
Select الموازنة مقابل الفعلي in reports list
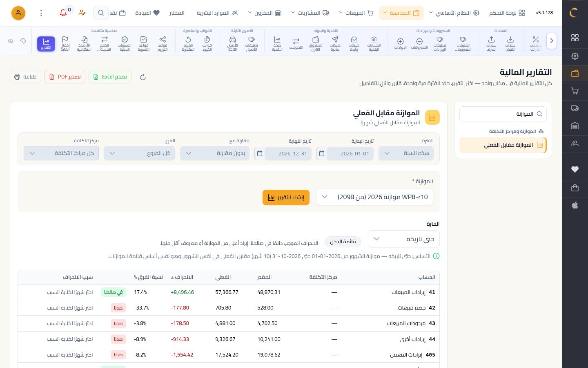(503, 145)
